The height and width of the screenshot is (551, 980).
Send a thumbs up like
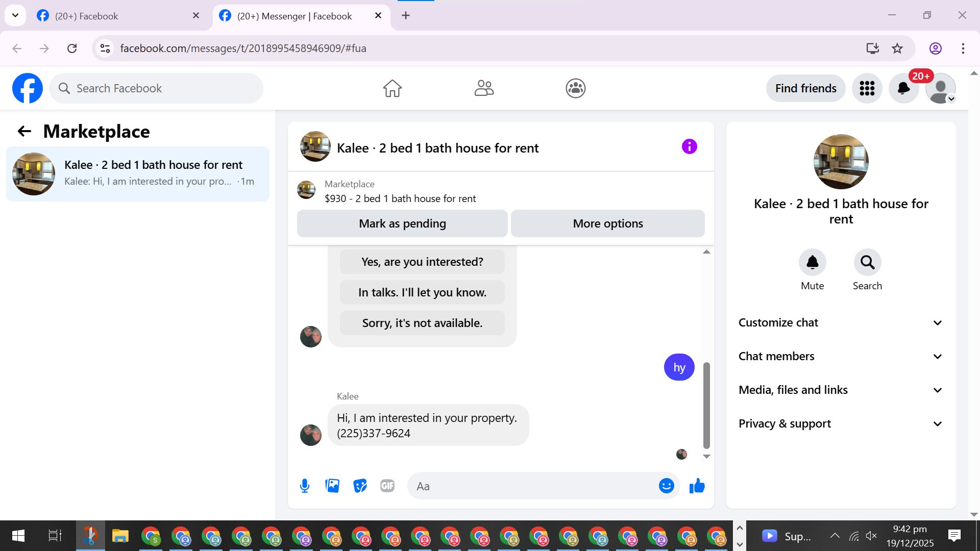(x=697, y=486)
